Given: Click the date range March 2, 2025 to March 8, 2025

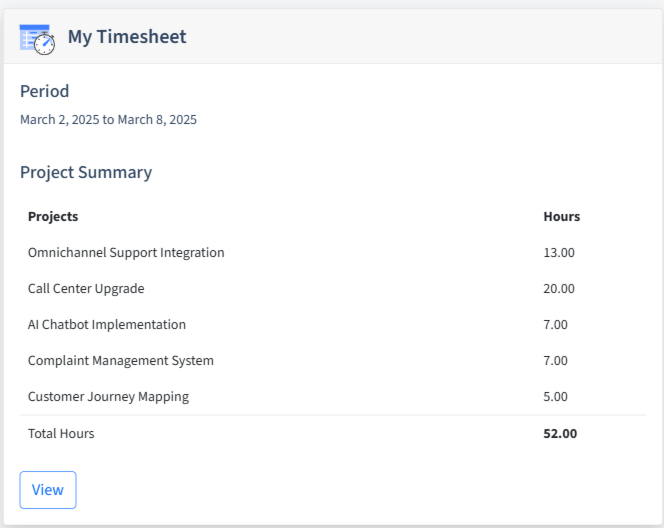Looking at the screenshot, I should click(108, 119).
